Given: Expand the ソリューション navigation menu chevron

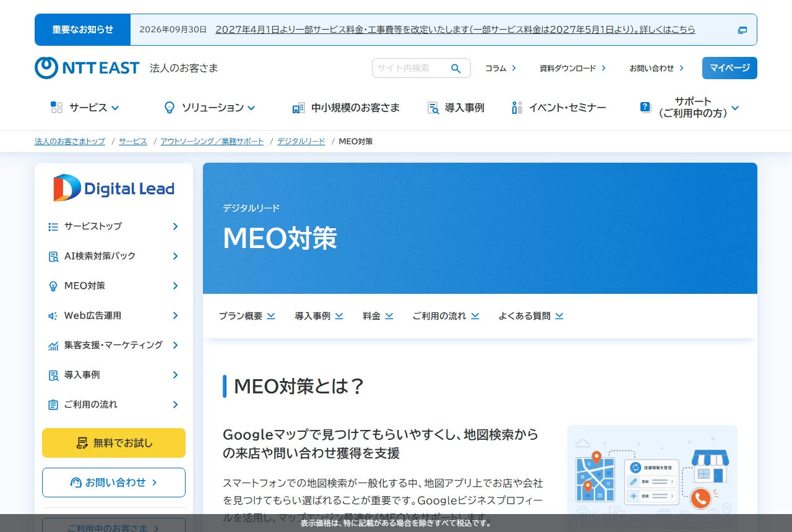Looking at the screenshot, I should tap(251, 108).
